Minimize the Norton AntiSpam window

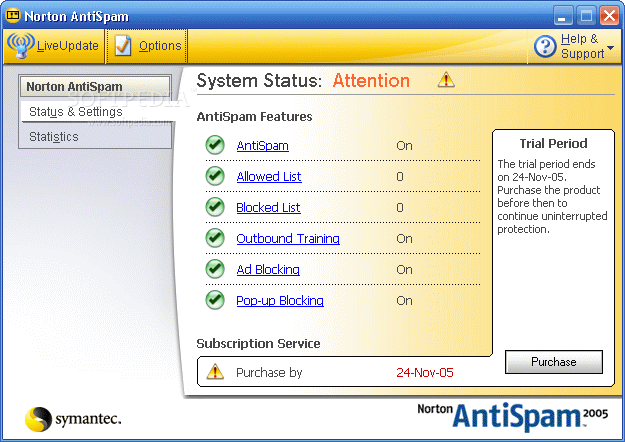coord(562,16)
